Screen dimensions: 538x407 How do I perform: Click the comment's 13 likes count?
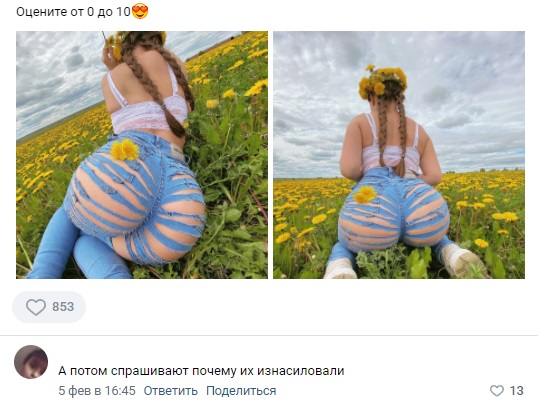pyautogui.click(x=516, y=391)
